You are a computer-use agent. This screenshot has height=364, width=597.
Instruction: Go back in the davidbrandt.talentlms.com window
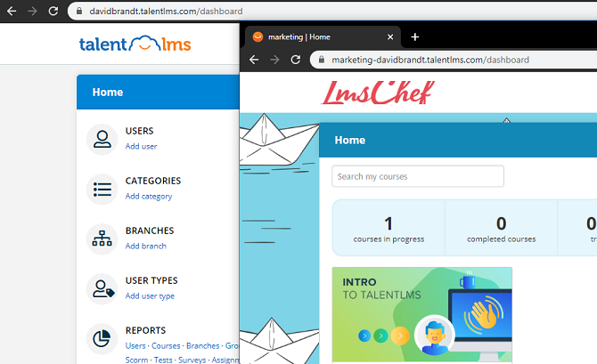pos(12,11)
